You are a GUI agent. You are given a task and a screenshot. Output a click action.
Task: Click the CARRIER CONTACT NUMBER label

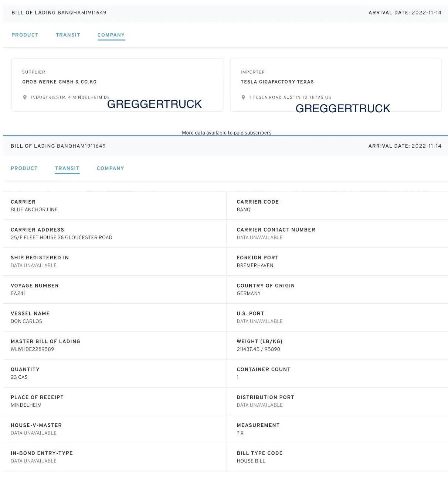(x=276, y=230)
